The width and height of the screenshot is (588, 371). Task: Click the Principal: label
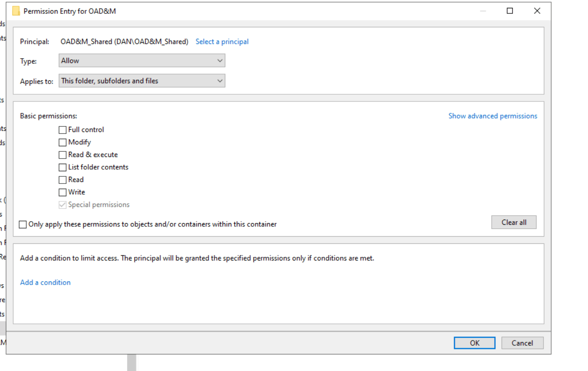35,42
